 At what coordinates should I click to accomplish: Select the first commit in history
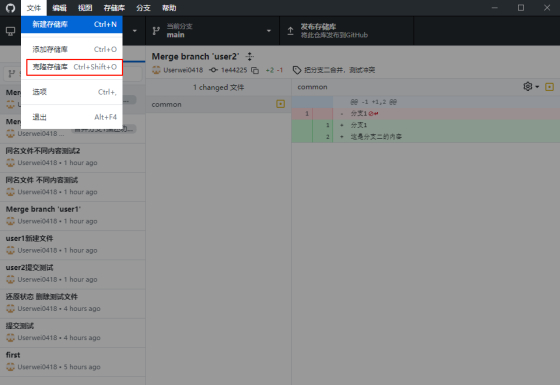pos(72,362)
